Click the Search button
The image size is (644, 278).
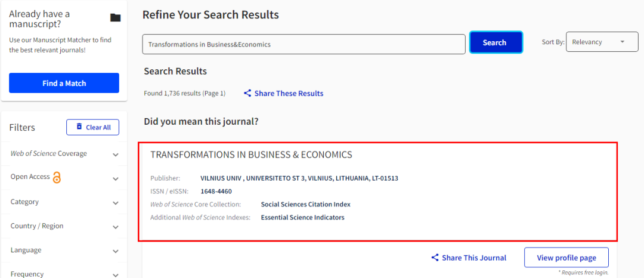click(x=496, y=42)
